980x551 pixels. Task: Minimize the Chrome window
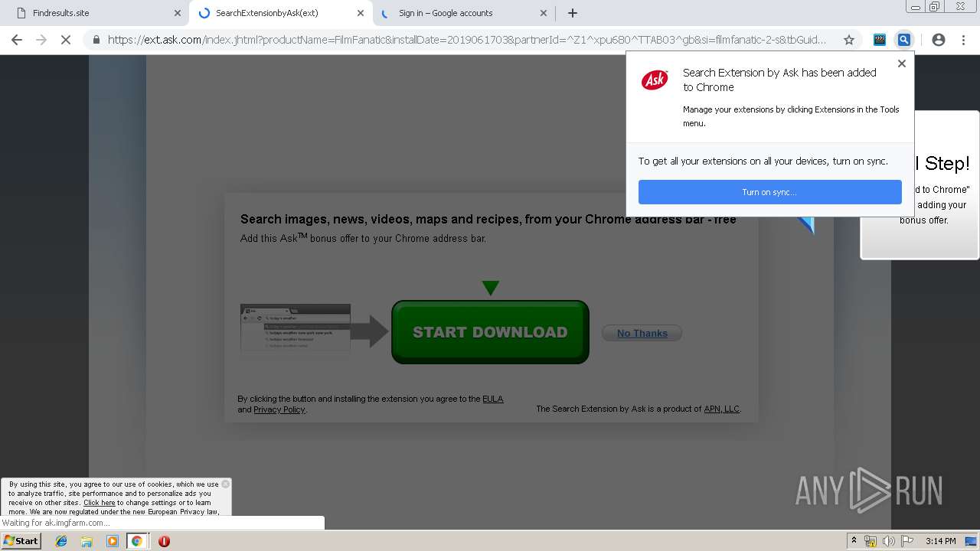915,7
